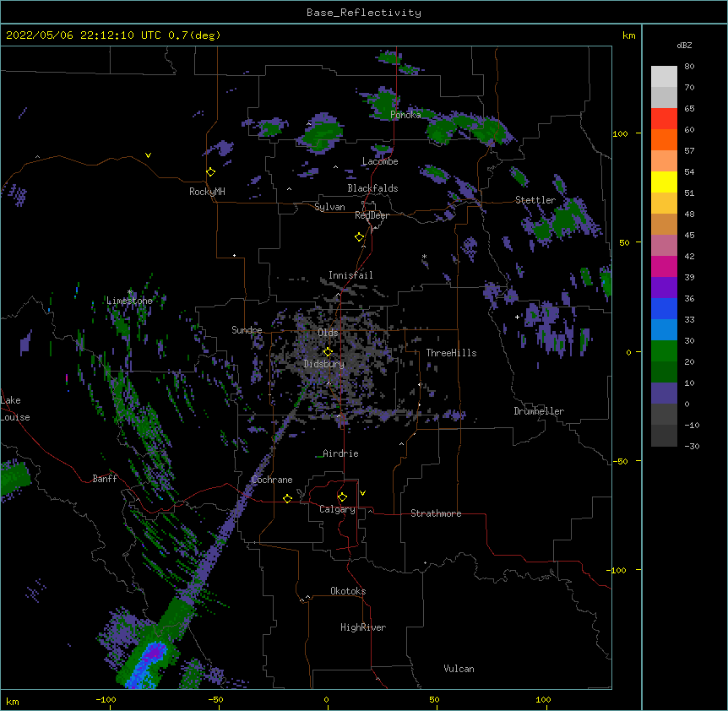Click the Strathmore city label
Image resolution: width=728 pixels, height=711 pixels.
coord(436,513)
